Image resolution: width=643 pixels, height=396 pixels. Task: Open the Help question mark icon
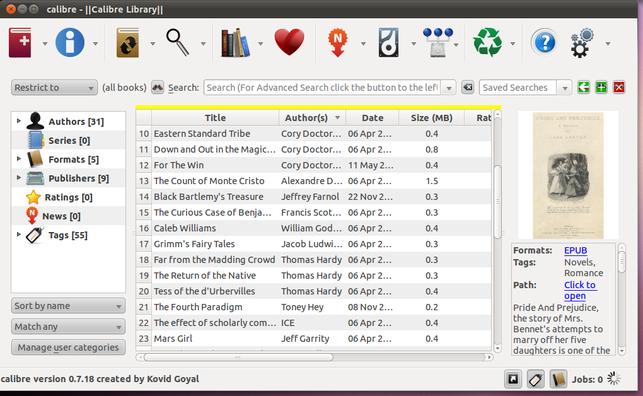[545, 42]
